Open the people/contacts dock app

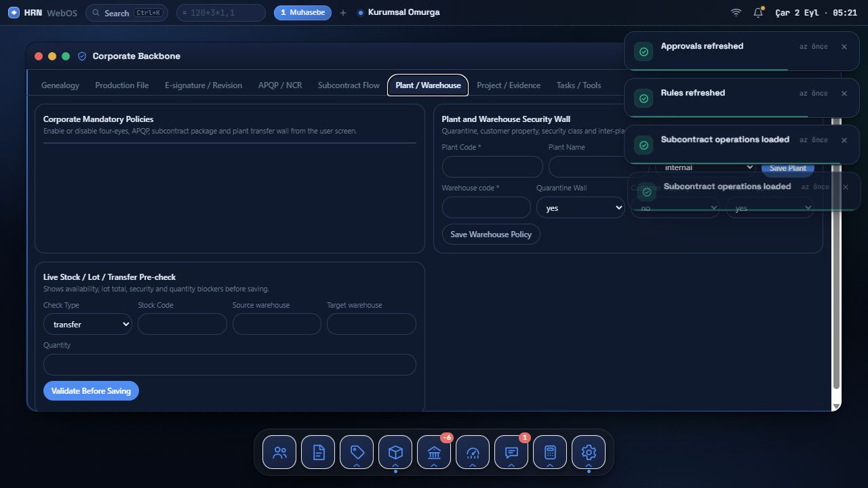pos(279,452)
